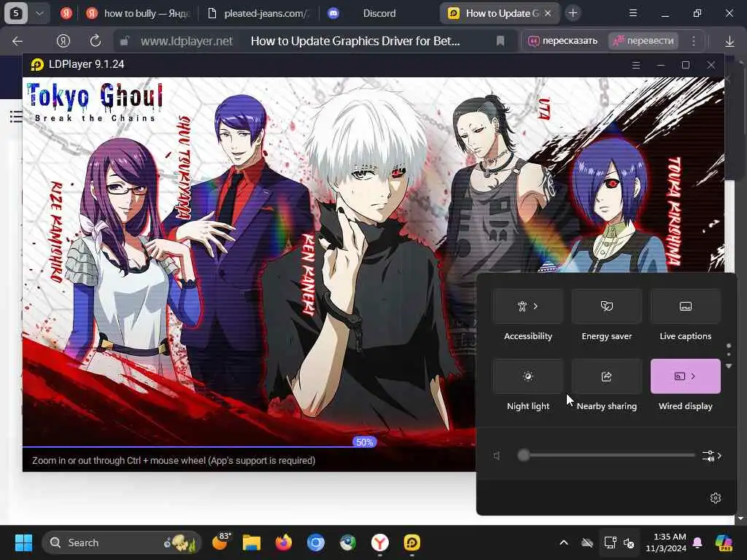
Task: Maximize the LDPlayer window
Action: pyautogui.click(x=686, y=65)
